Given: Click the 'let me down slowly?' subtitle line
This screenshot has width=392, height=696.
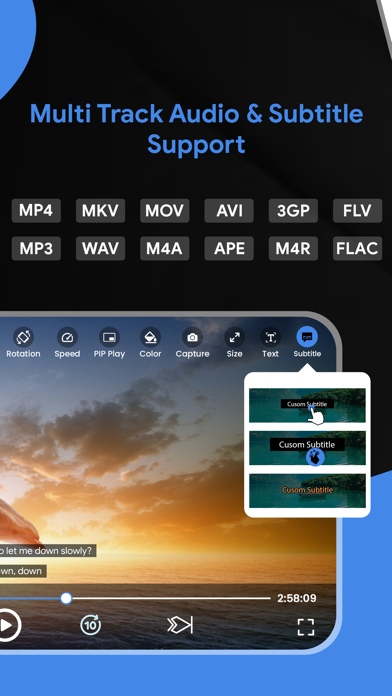Looking at the screenshot, I should click(48, 551).
